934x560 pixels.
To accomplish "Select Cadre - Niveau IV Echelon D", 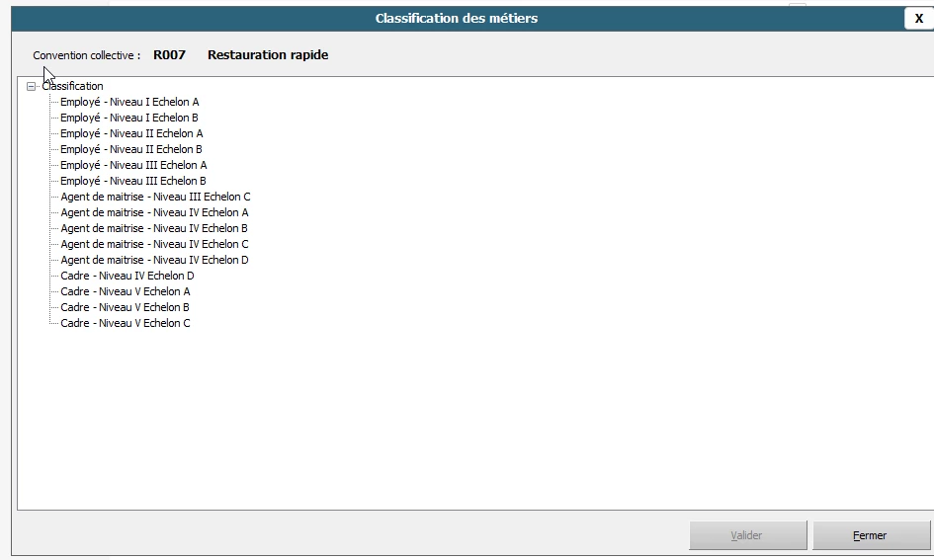I will 127,276.
